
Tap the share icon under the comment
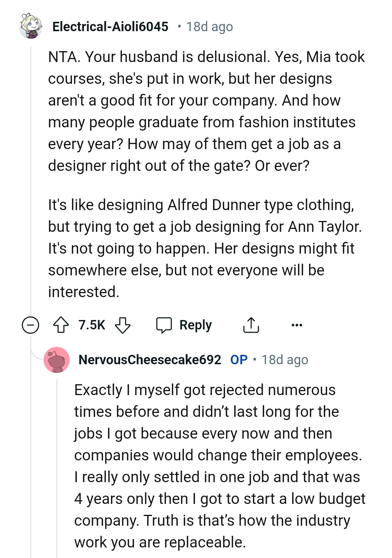(251, 325)
